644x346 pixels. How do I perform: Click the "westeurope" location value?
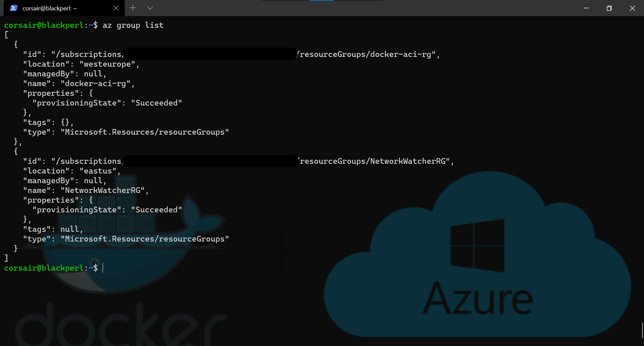tap(107, 64)
